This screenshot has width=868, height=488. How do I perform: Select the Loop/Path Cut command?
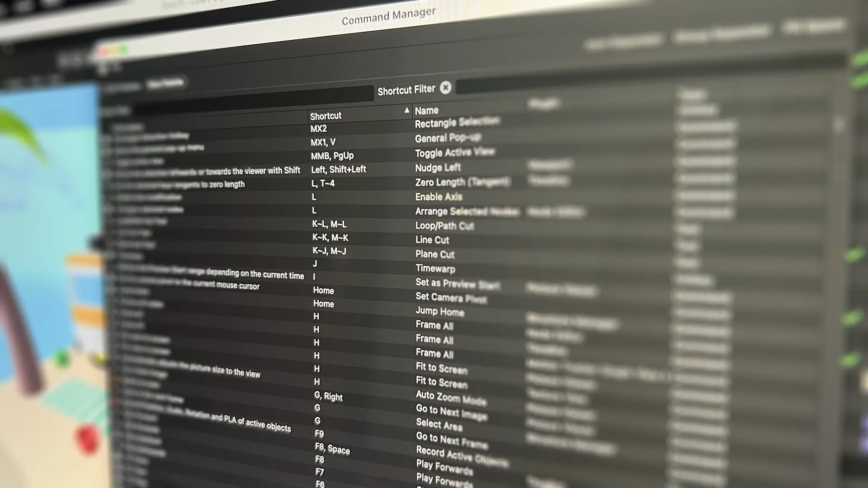pos(444,225)
